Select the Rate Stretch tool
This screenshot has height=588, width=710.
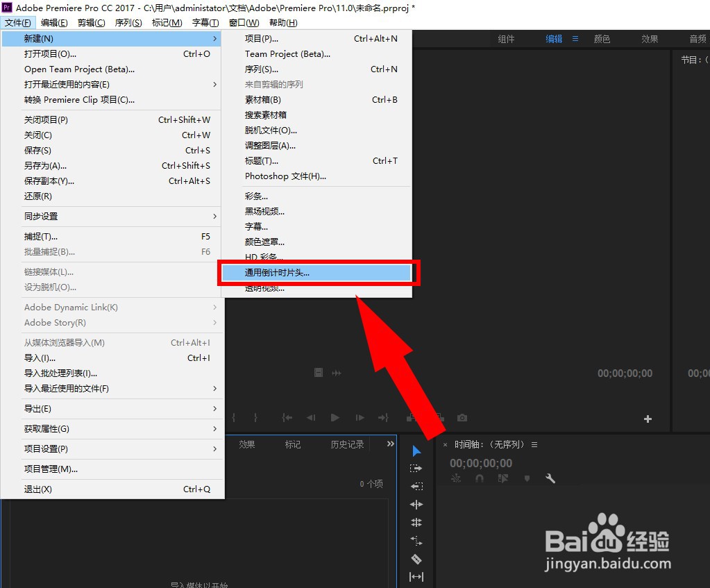[416, 540]
